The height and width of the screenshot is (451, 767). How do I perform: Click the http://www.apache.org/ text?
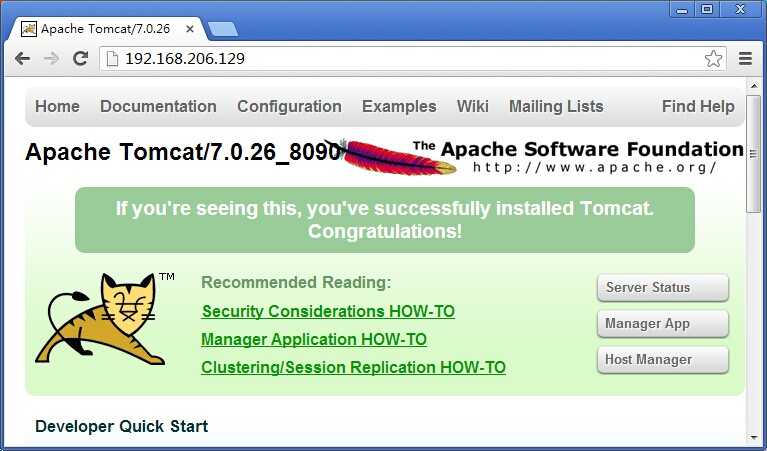[x=595, y=168]
